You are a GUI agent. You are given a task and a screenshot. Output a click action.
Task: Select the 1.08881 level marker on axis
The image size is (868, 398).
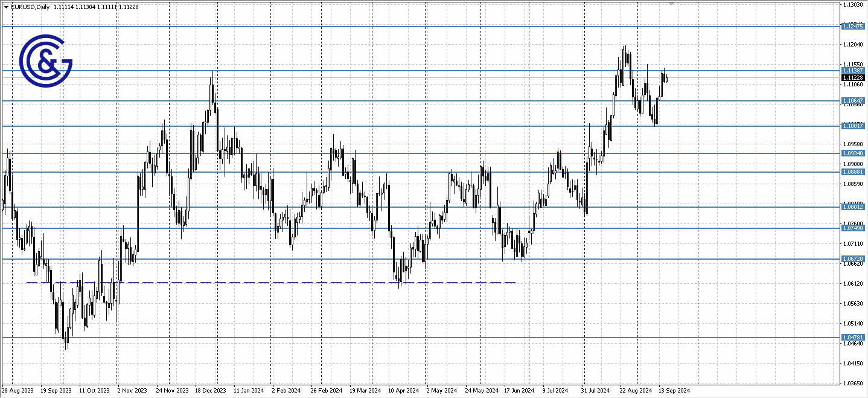854,172
